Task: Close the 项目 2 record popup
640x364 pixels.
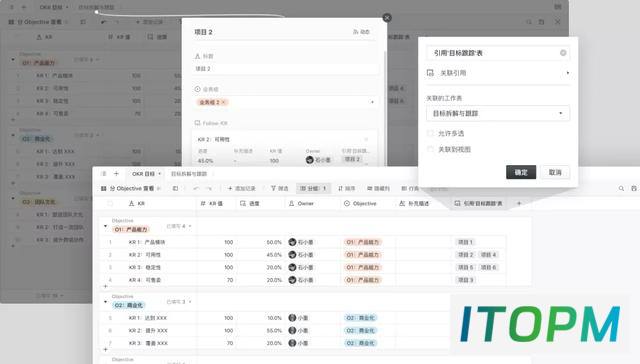Action: pyautogui.click(x=387, y=18)
